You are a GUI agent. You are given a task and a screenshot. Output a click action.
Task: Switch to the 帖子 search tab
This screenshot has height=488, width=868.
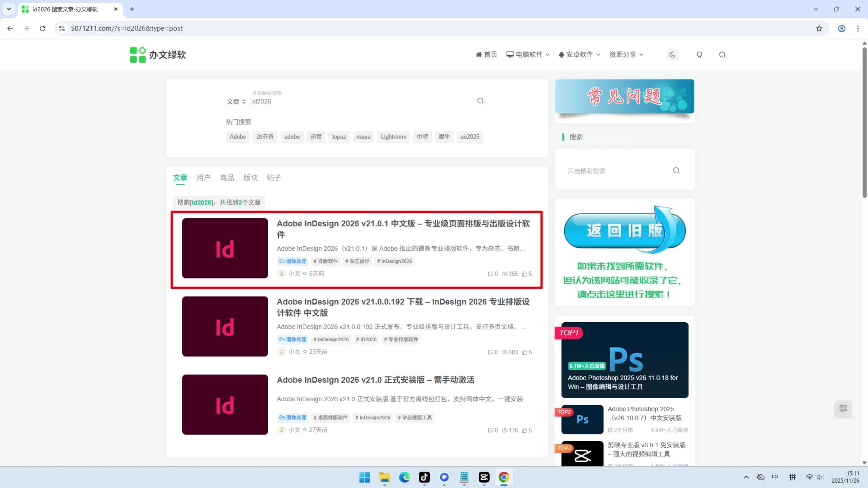tap(274, 178)
